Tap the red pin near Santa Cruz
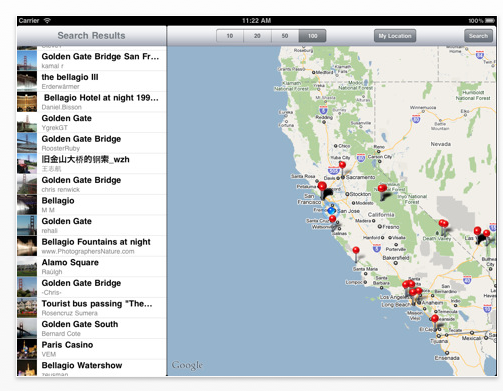 click(x=332, y=219)
